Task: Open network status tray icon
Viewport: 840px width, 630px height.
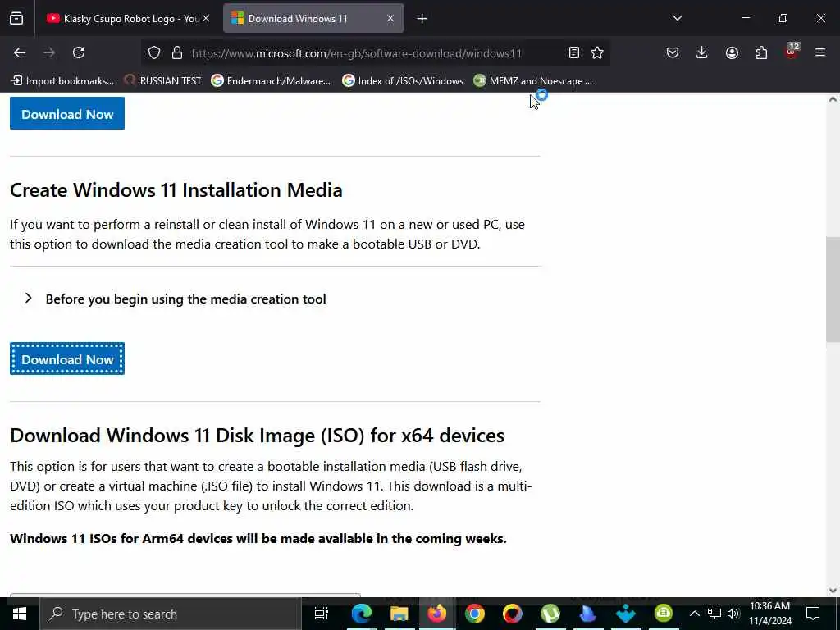Action: 714,614
